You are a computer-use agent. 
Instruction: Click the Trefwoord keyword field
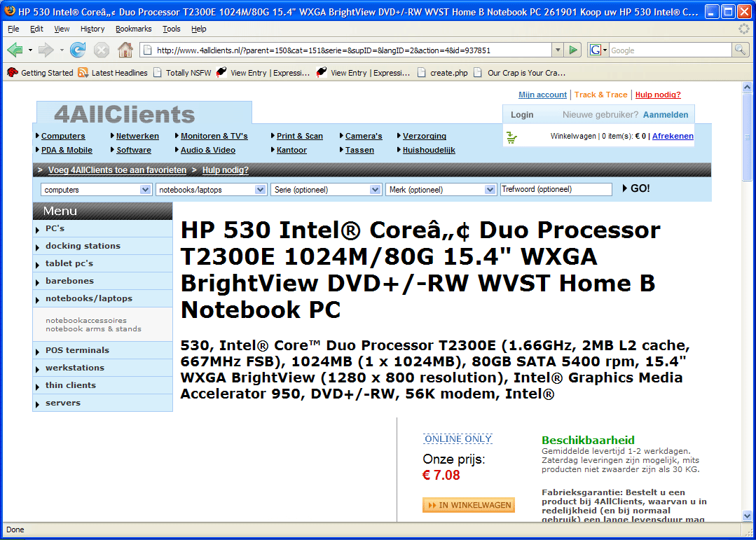556,190
